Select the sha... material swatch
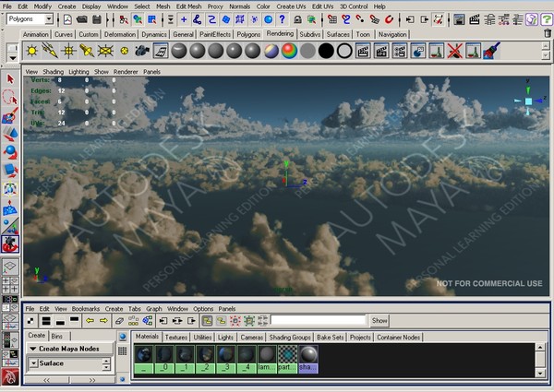554x392 pixels. point(308,359)
